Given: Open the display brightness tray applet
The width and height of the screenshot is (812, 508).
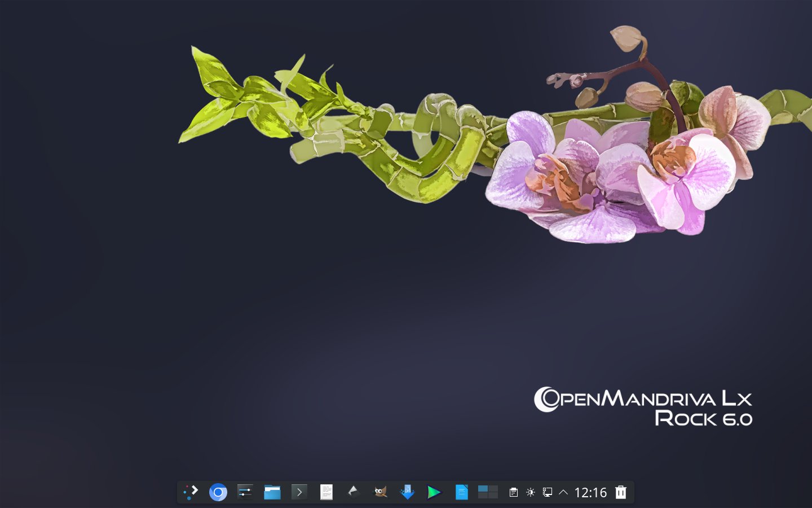Looking at the screenshot, I should coord(531,492).
